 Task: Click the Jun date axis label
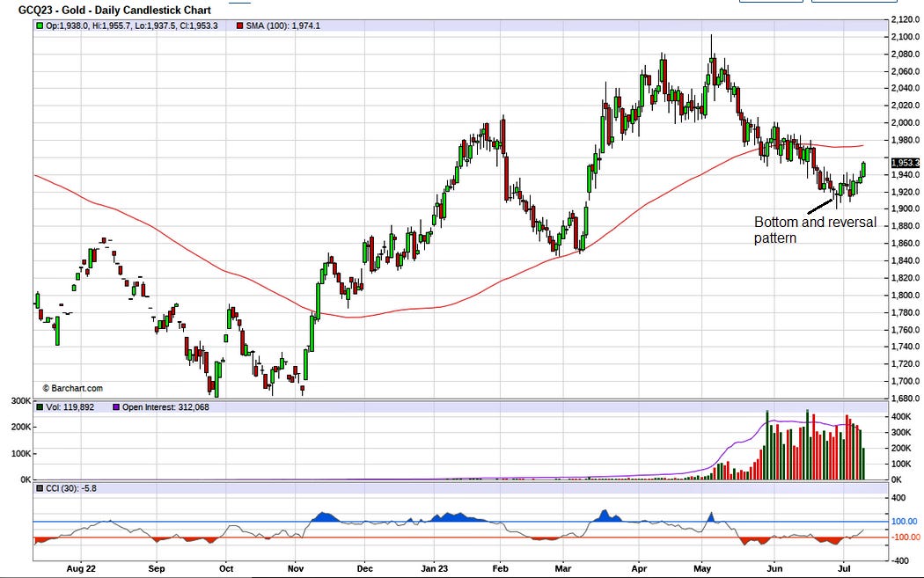click(774, 568)
